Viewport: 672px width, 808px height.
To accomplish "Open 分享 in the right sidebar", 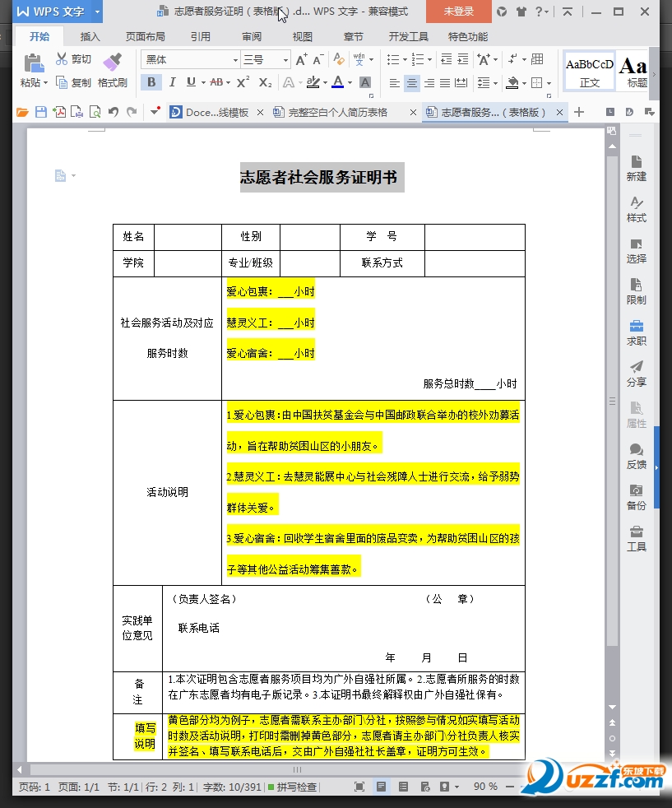I will click(x=636, y=374).
